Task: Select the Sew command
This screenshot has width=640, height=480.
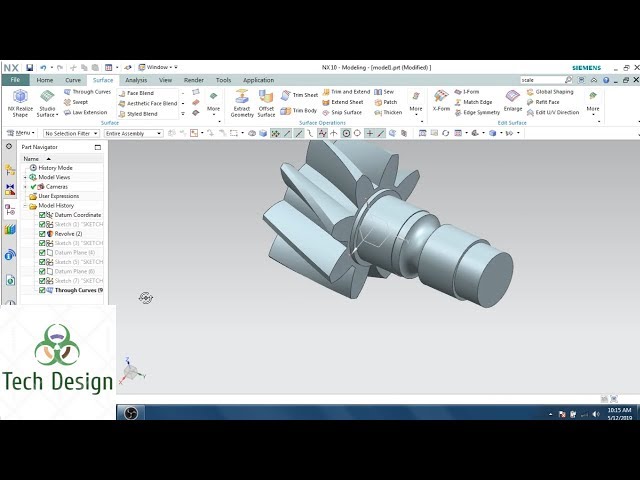Action: click(384, 92)
